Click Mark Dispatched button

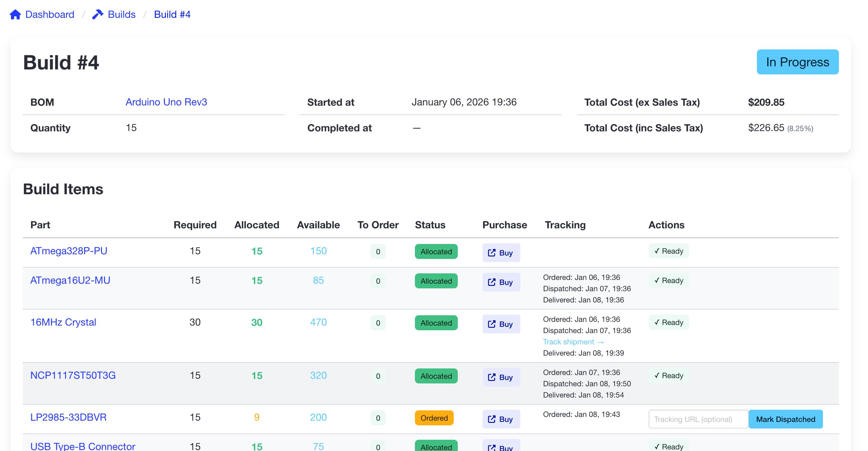(x=785, y=419)
